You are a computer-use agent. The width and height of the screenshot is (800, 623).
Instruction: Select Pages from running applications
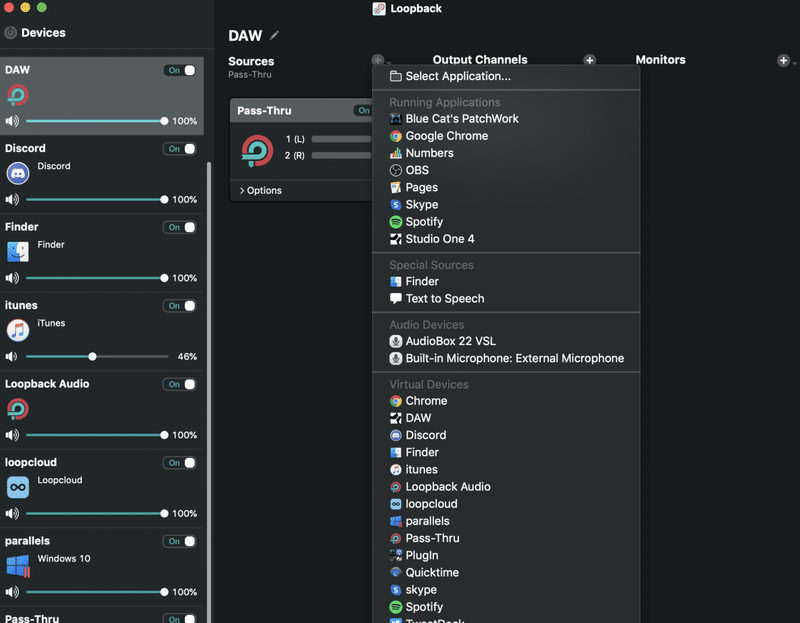point(506,187)
